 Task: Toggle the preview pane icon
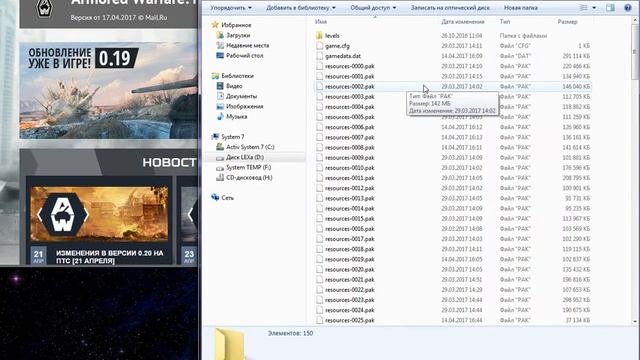click(610, 8)
